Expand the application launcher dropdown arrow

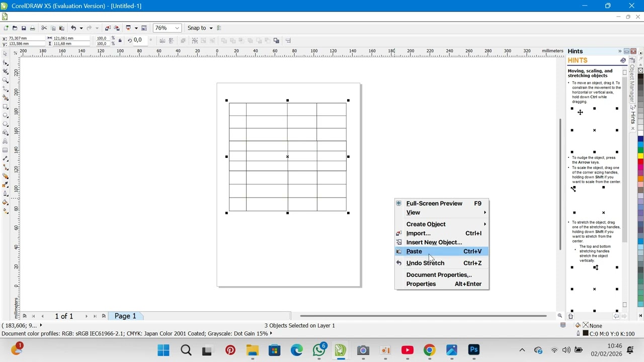(136, 28)
